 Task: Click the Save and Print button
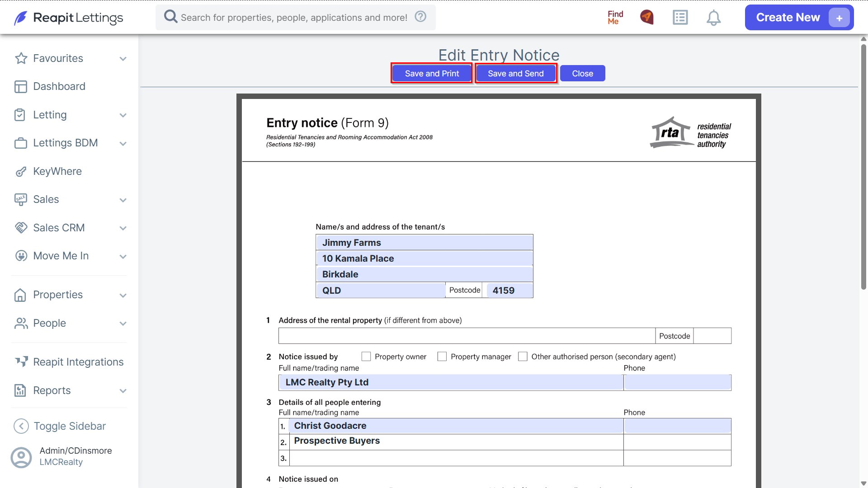(432, 73)
